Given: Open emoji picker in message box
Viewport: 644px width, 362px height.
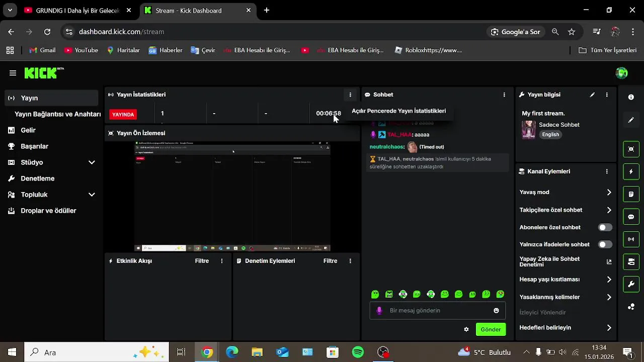Looking at the screenshot, I should click(x=496, y=311).
